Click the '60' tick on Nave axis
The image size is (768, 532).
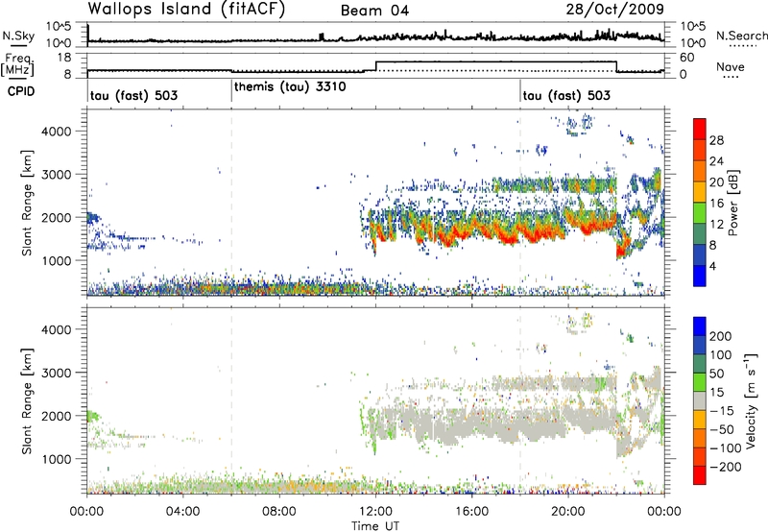tap(687, 58)
